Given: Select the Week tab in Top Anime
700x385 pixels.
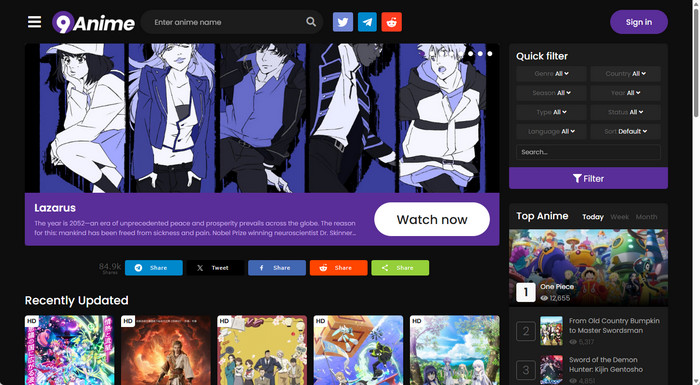Looking at the screenshot, I should pos(619,217).
